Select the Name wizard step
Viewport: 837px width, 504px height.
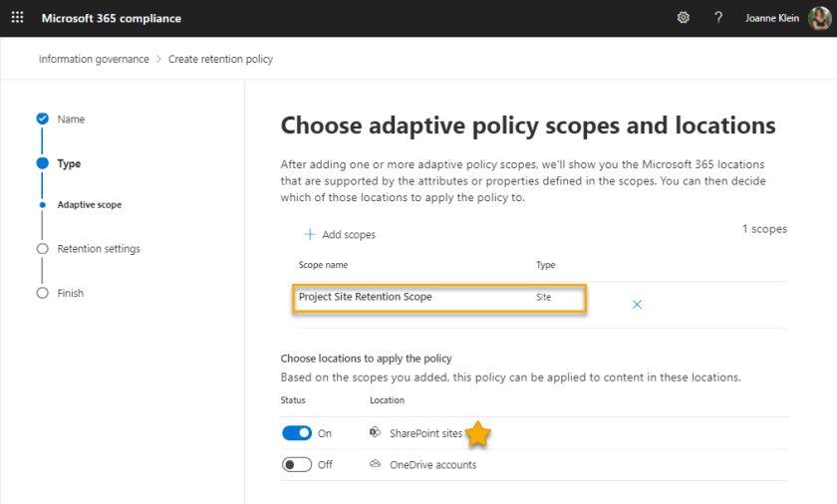pyautogui.click(x=71, y=119)
